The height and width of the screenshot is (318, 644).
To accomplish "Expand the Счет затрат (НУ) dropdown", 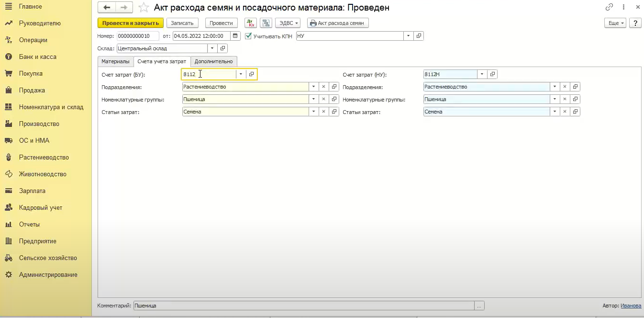I will tap(482, 74).
